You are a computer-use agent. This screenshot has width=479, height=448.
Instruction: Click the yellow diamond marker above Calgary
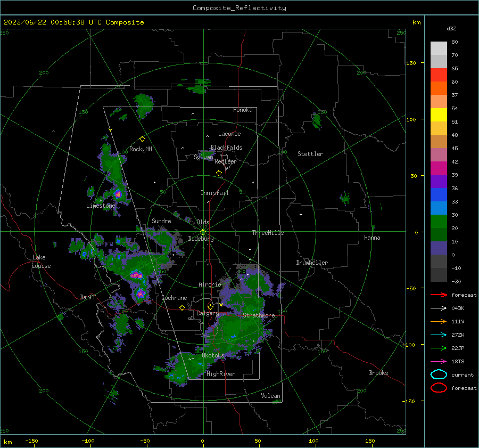(210, 307)
